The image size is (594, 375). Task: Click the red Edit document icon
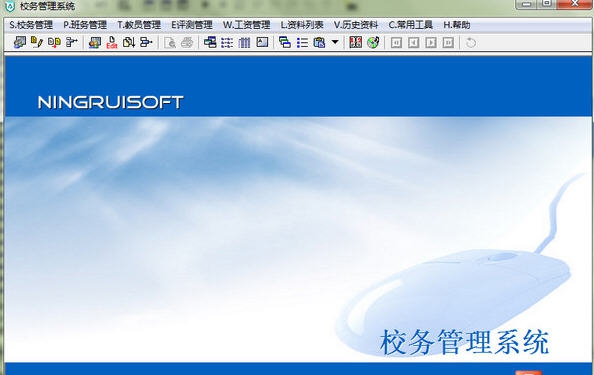112,42
